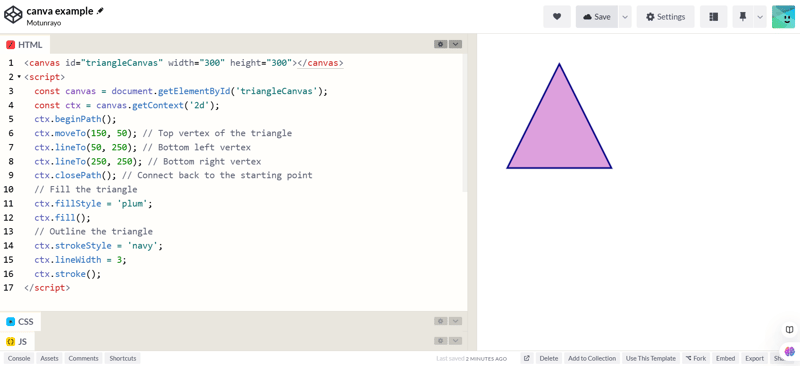Open the Embed options

pos(725,358)
